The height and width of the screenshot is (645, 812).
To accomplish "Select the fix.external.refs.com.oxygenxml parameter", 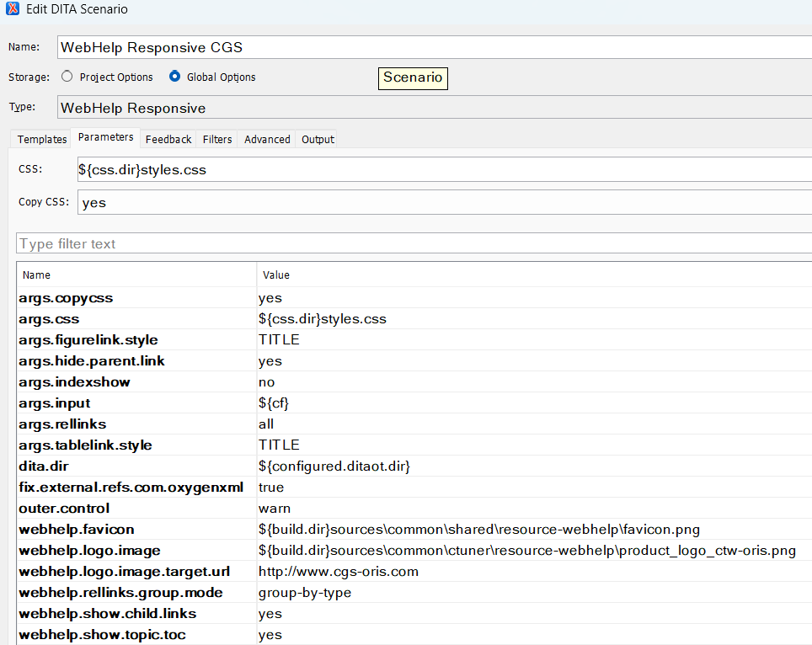I will tap(131, 488).
